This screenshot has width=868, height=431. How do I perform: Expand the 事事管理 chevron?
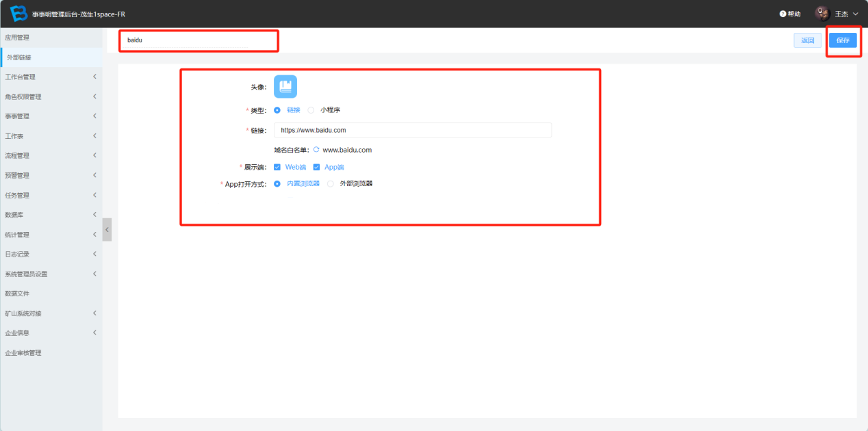tap(94, 116)
